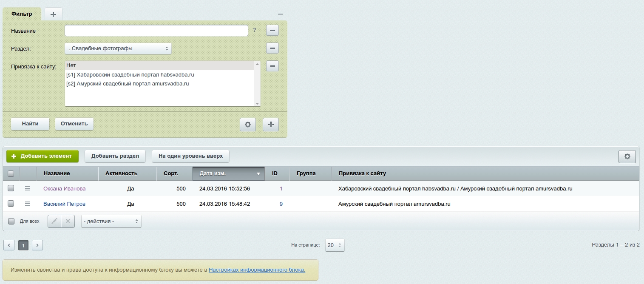The image size is (644, 284).
Task: Enable the Для всех checkbox
Action: pos(11,221)
